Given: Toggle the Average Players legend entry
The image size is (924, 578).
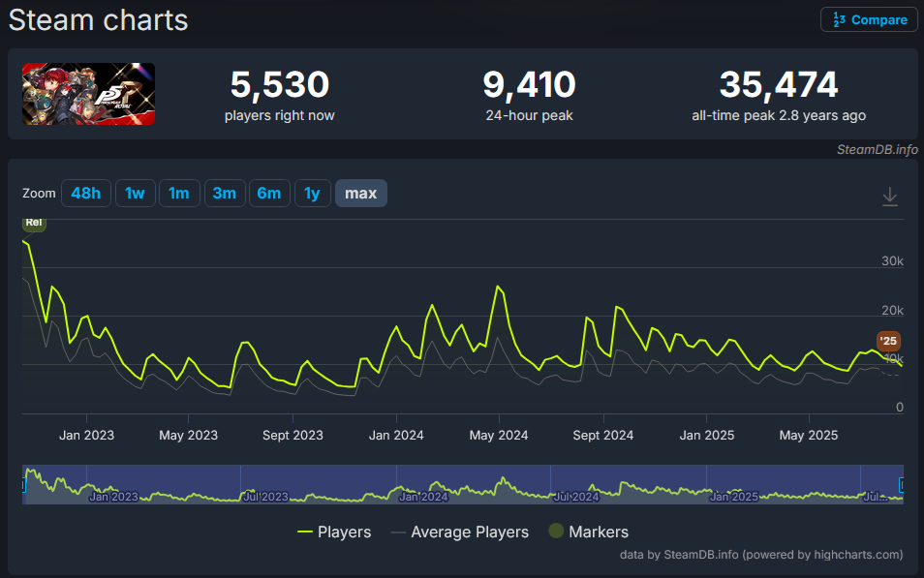Looking at the screenshot, I should [460, 532].
